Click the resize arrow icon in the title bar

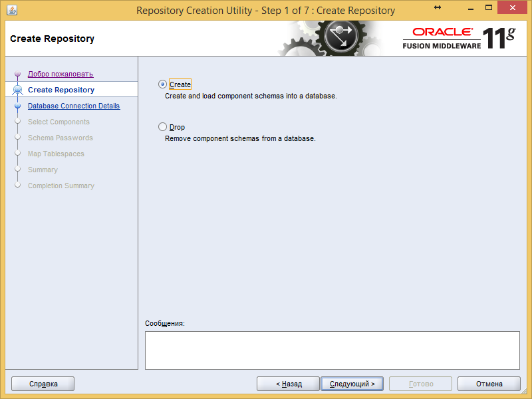click(x=437, y=8)
